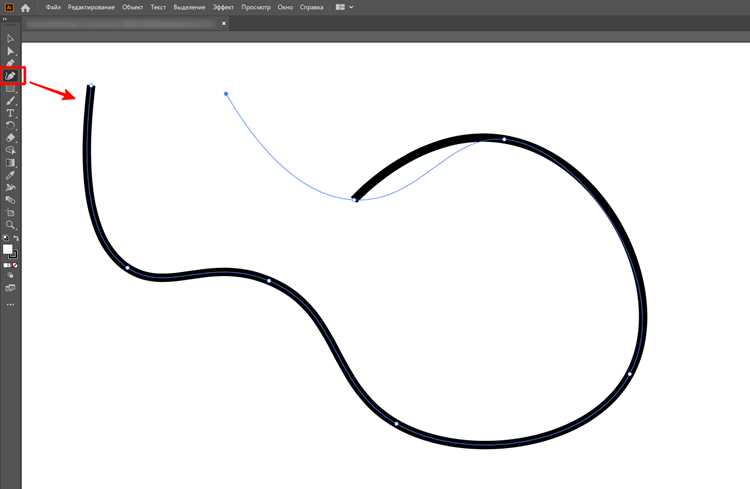This screenshot has width=750, height=489.
Task: Reset default fill and stroke
Action: (x=6, y=238)
